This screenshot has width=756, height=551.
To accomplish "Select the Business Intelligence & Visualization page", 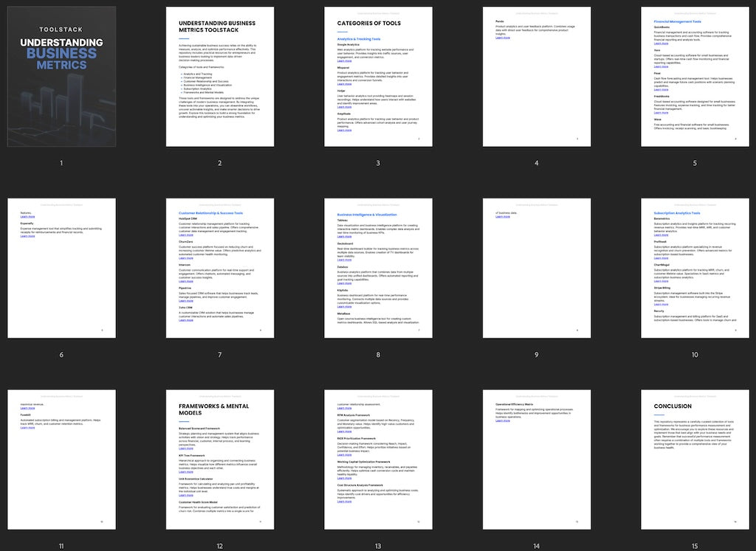I will [378, 268].
